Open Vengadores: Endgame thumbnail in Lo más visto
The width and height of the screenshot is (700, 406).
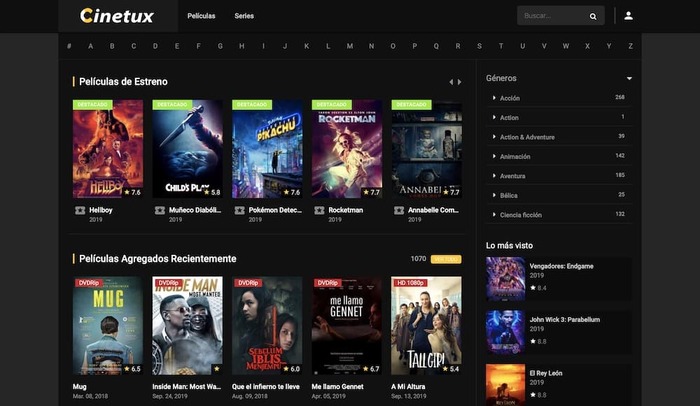(x=505, y=279)
